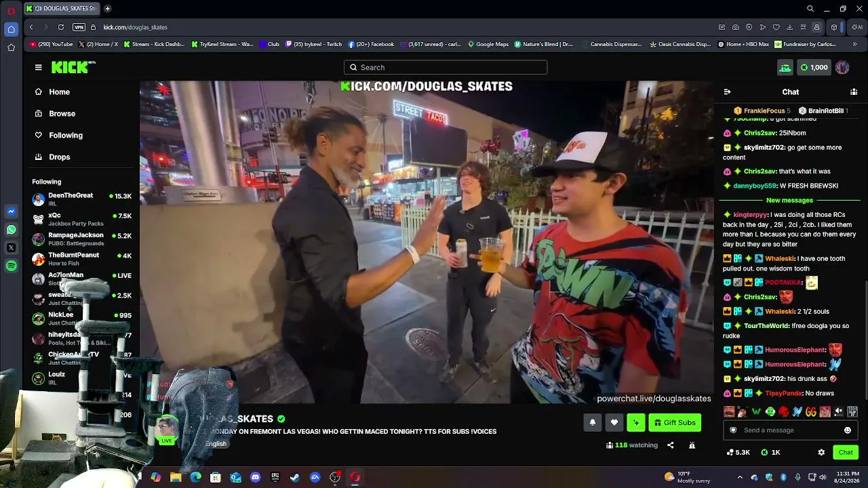
Task: Reload the page with refresh icon
Action: pos(61,27)
